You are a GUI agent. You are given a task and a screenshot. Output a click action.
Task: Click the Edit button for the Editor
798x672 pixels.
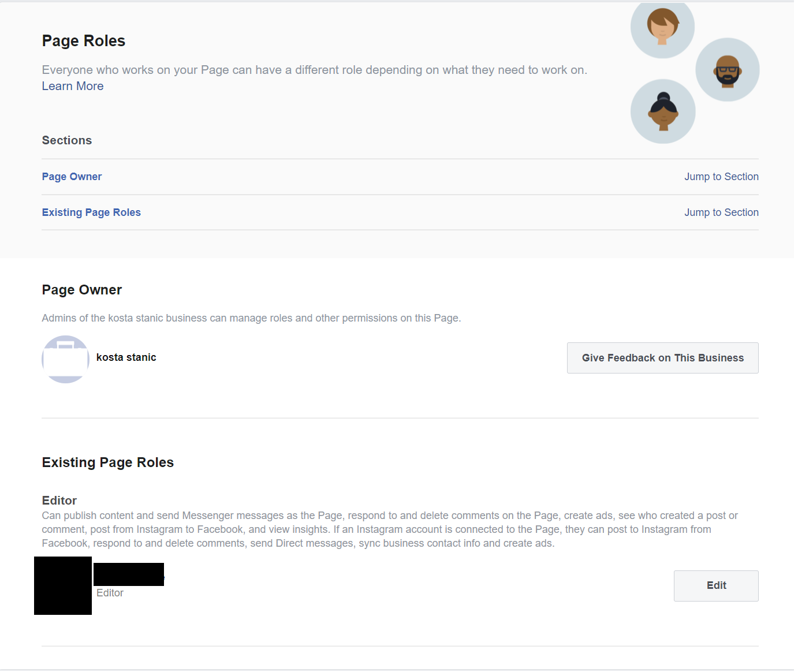(x=716, y=586)
